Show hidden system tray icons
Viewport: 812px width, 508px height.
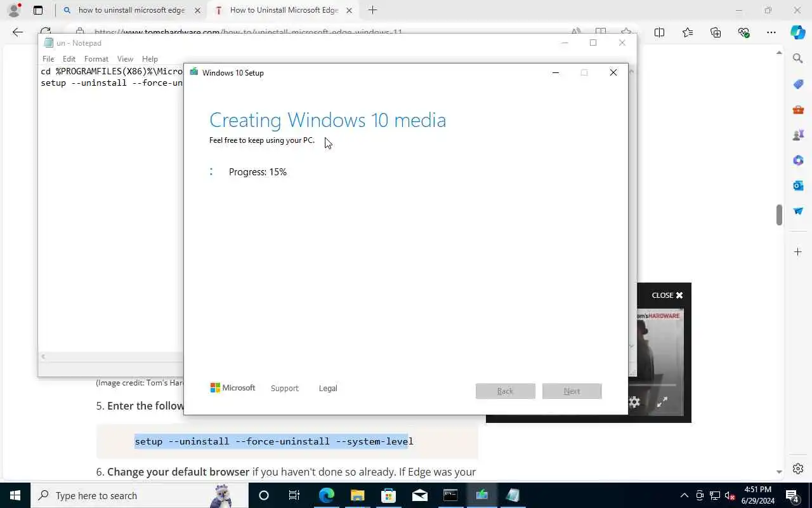[x=684, y=495]
